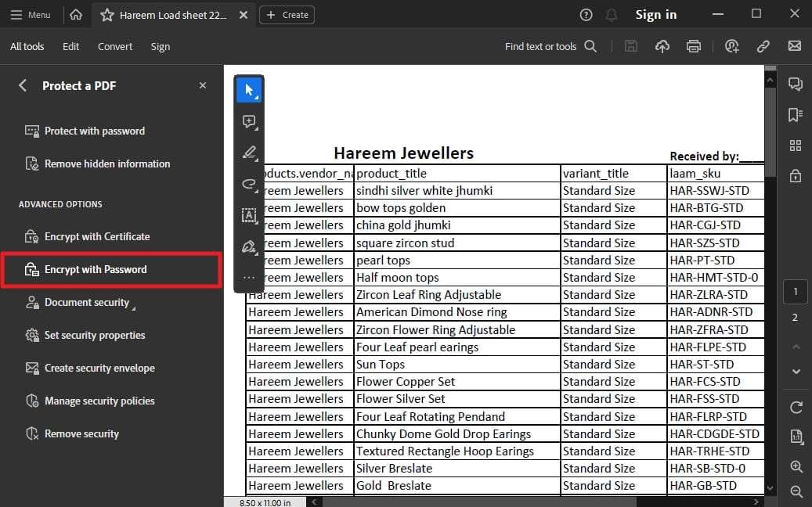Click the Hareem Jewellers document heading
The height and width of the screenshot is (507, 812).
point(403,153)
